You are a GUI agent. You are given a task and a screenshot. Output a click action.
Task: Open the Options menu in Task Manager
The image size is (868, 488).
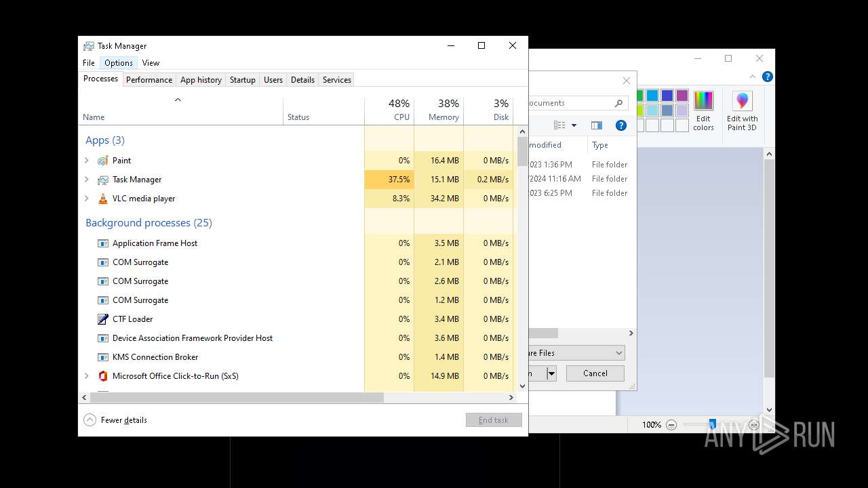(x=119, y=63)
